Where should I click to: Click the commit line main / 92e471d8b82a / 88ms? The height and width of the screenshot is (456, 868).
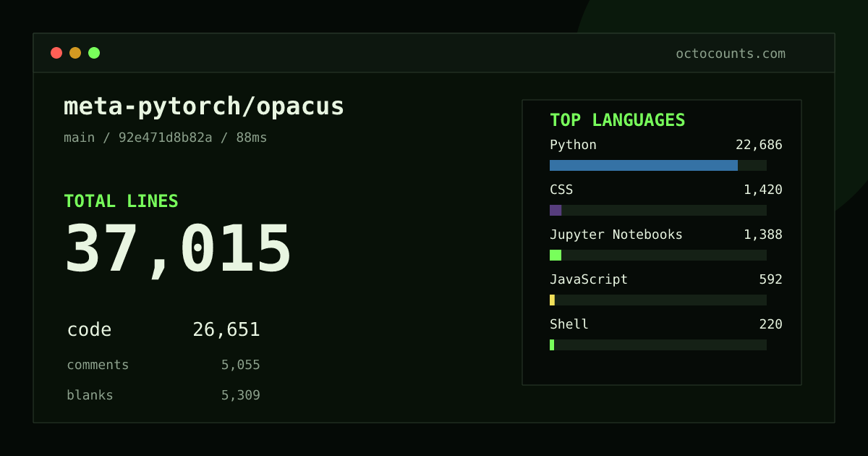point(166,138)
